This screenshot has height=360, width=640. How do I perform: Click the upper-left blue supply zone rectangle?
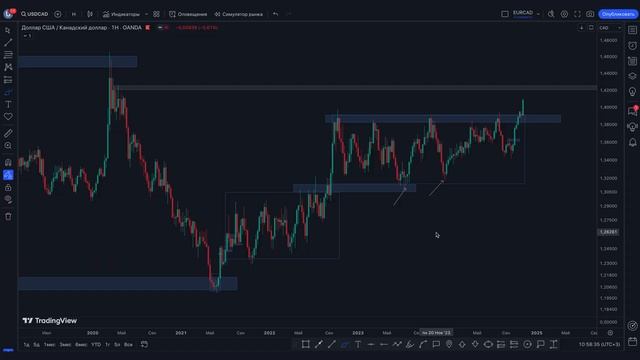point(78,62)
